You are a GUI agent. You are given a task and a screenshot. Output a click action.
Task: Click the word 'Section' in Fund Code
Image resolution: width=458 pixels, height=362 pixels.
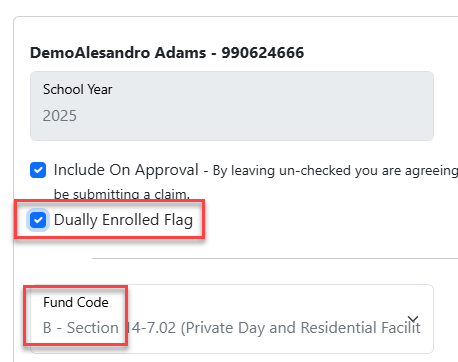coord(93,328)
